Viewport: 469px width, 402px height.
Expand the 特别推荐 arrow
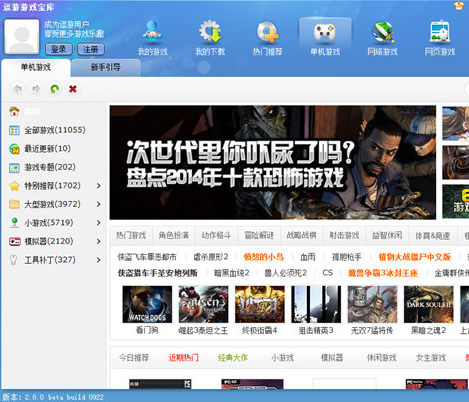[98, 186]
